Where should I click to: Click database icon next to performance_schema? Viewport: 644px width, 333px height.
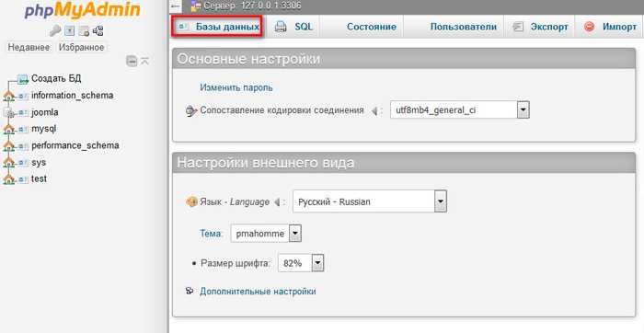[23, 146]
